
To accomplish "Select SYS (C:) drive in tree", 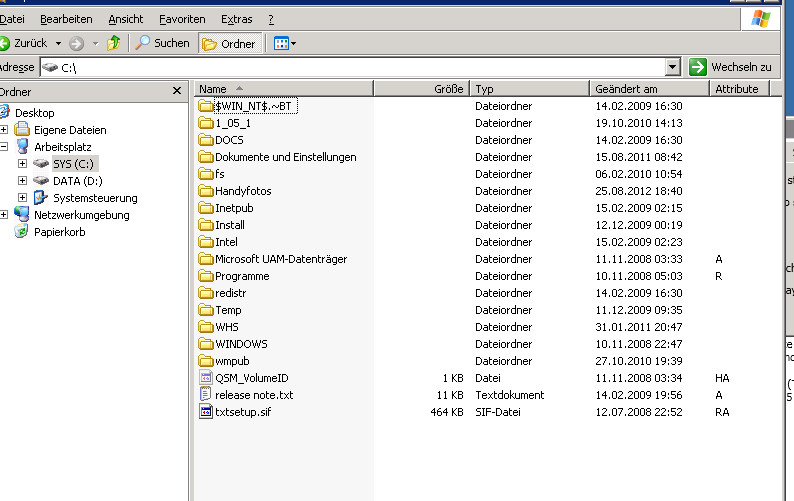I will pyautogui.click(x=73, y=164).
